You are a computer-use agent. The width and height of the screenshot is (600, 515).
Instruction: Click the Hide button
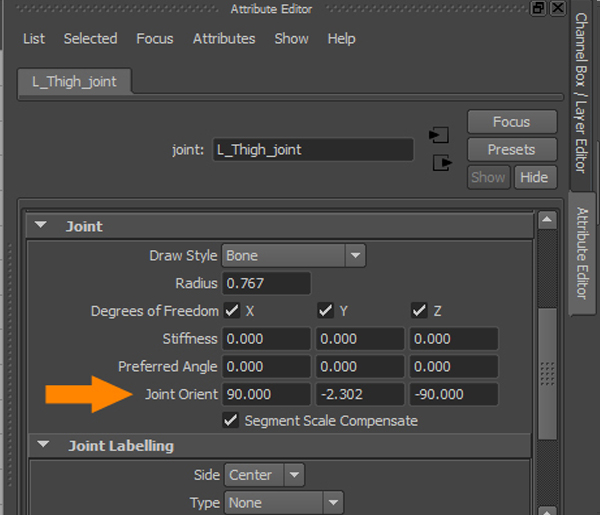535,177
